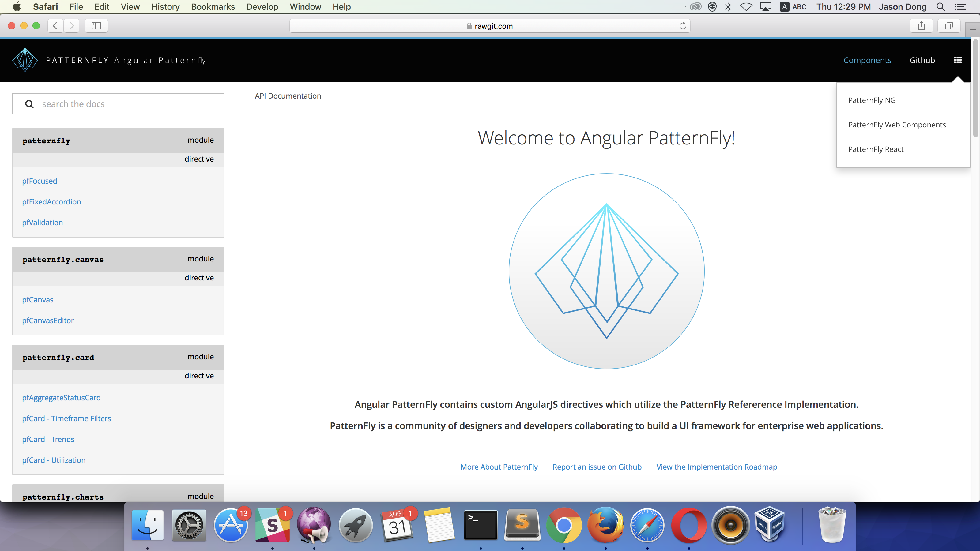Open the More About PatternFly link
The image size is (980, 551).
point(499,467)
